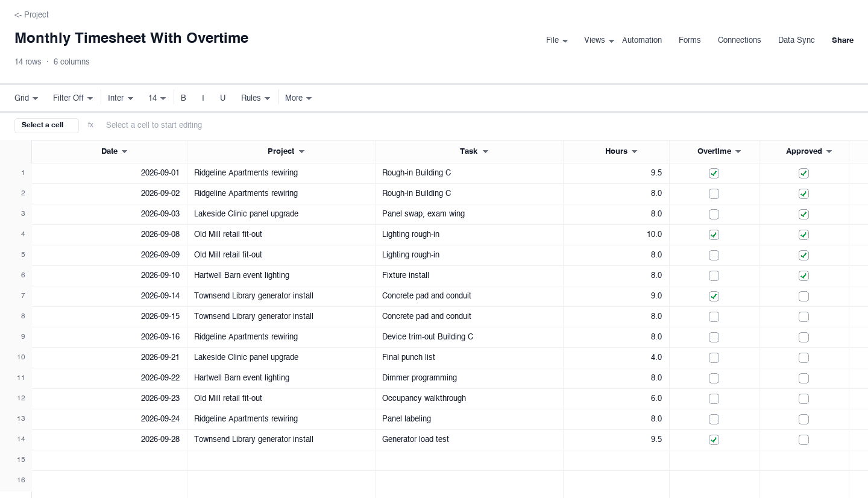Viewport: 868px width, 498px height.
Task: Open the File menu
Action: click(x=557, y=40)
